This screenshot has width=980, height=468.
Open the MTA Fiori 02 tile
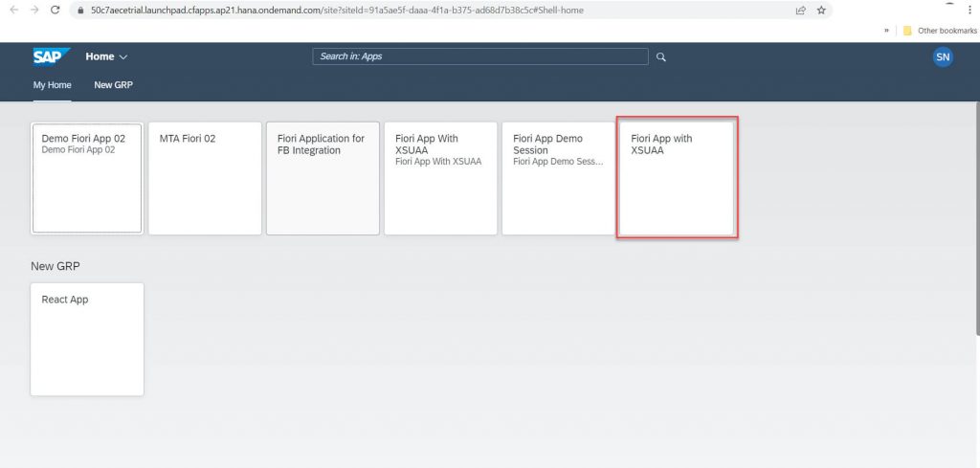coord(205,178)
